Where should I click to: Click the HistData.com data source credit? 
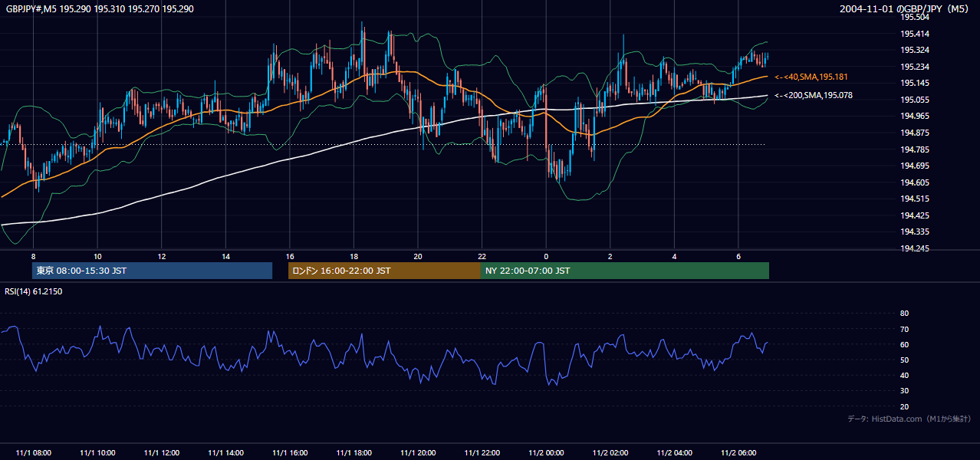point(909,419)
